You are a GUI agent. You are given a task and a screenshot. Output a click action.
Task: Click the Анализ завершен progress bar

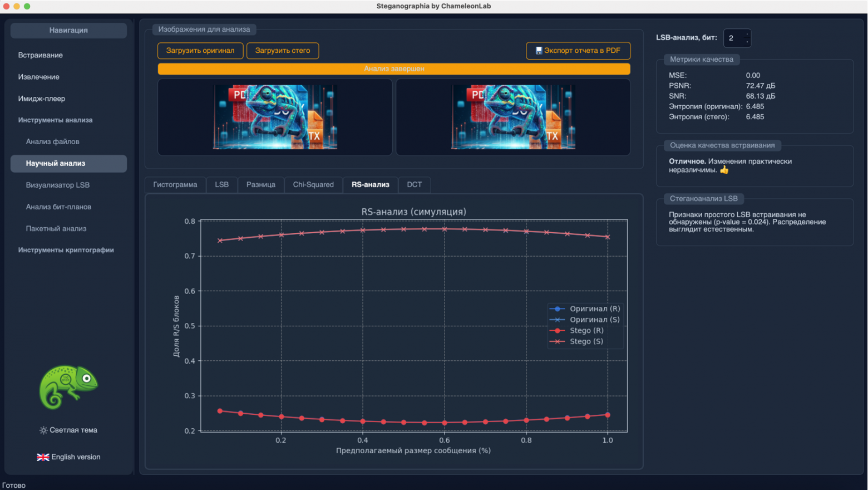coord(394,69)
